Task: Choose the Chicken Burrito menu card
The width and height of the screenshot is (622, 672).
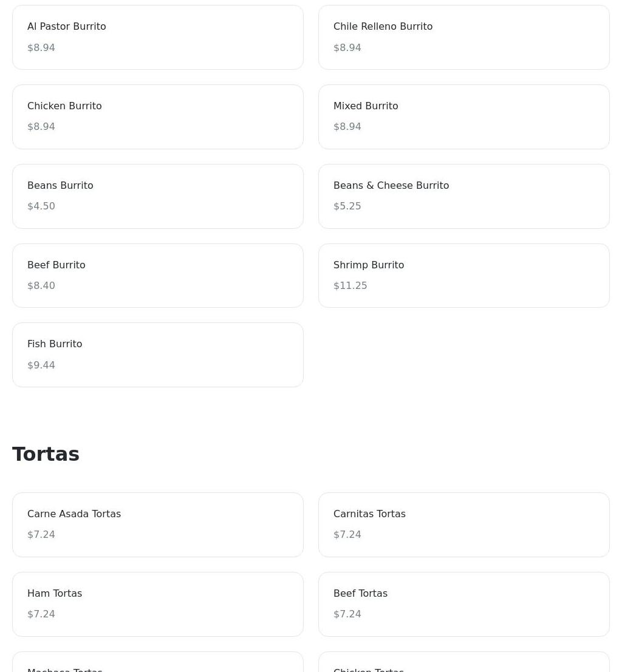Action: [158, 117]
